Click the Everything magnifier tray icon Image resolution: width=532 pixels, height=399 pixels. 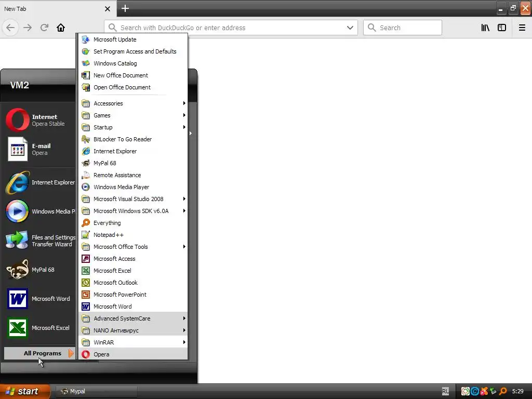(x=503, y=391)
